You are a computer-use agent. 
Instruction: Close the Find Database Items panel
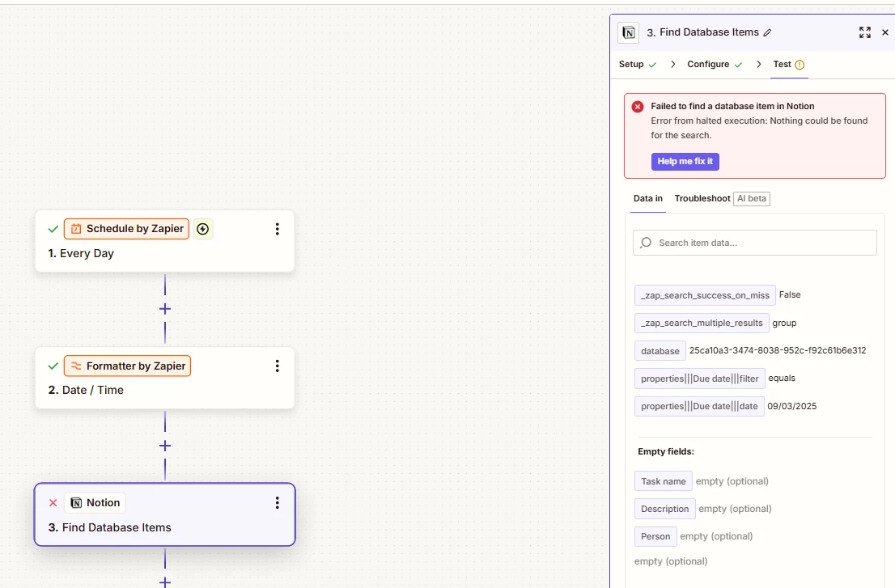tap(885, 32)
